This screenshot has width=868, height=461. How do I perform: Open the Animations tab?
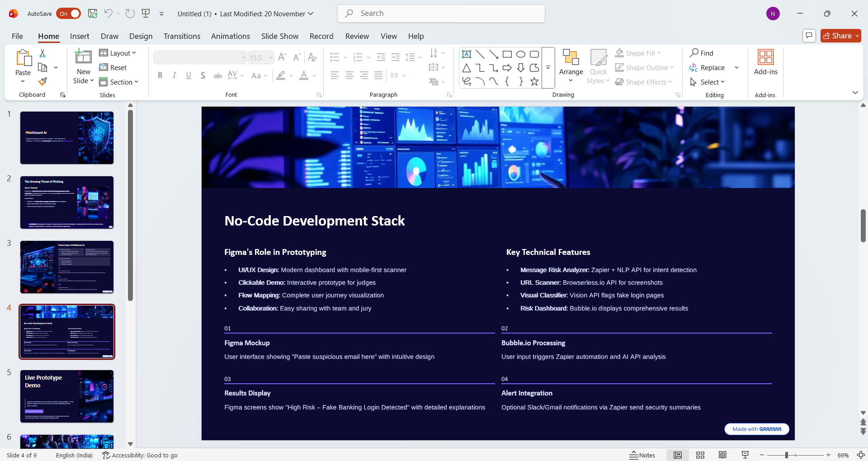pyautogui.click(x=231, y=36)
